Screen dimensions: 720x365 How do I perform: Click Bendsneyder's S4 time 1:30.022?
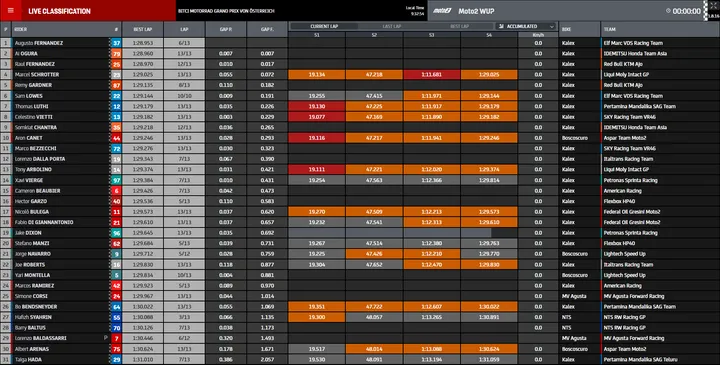(x=489, y=307)
